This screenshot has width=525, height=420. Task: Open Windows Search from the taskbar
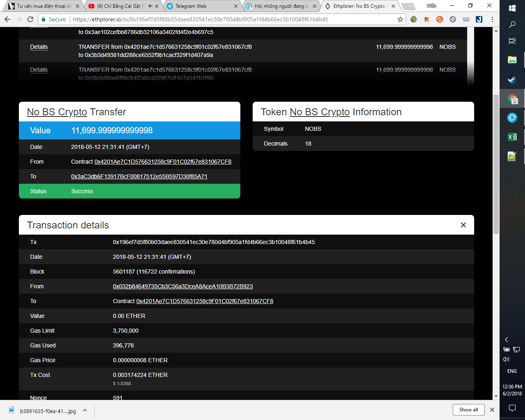(x=512, y=25)
